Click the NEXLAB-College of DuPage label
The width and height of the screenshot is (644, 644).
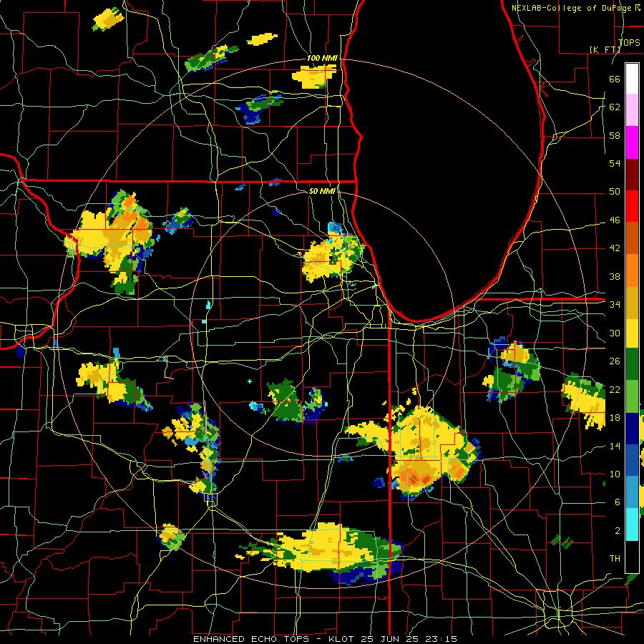point(576,8)
